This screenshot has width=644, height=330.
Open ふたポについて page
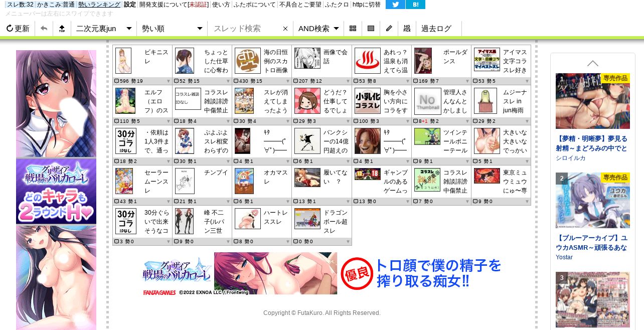point(255,5)
